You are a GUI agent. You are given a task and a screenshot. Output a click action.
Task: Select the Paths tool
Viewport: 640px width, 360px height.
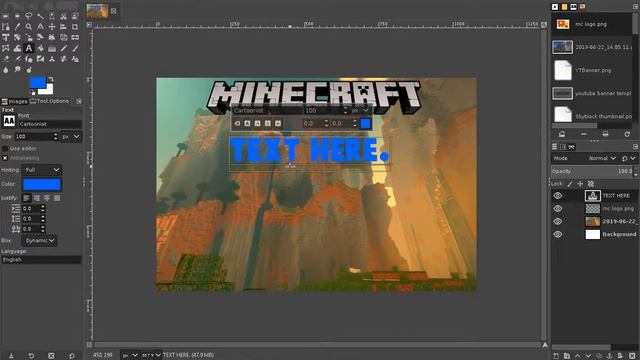pyautogui.click(x=5, y=27)
